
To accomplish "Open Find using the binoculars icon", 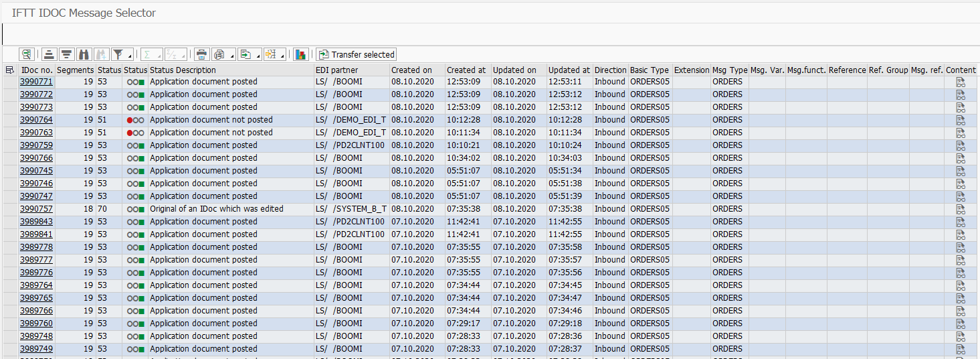I will coord(84,54).
